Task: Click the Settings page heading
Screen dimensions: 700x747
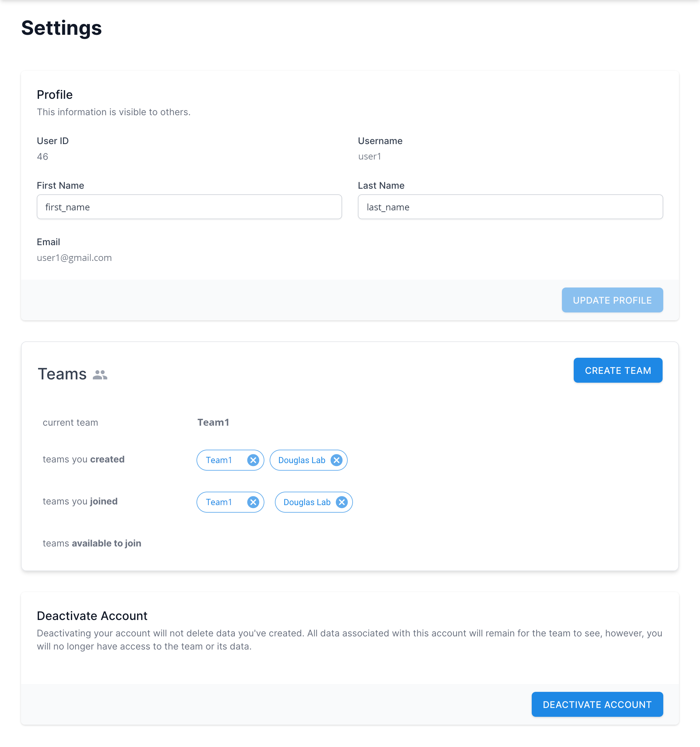Action: pyautogui.click(x=62, y=28)
